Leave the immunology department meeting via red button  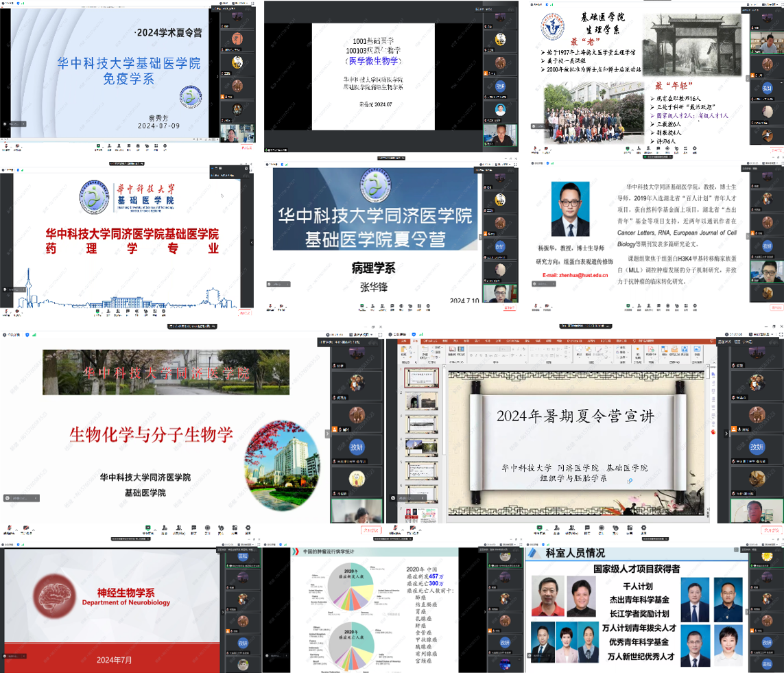246,148
